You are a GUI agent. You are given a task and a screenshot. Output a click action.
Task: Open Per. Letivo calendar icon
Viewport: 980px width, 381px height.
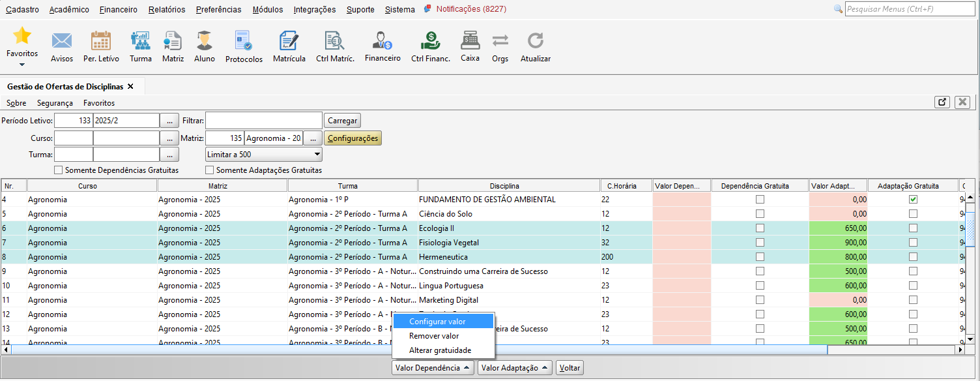pos(101,41)
